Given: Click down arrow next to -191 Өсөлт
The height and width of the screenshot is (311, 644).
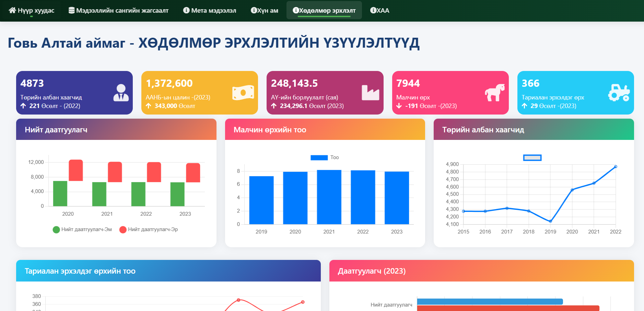Looking at the screenshot, I should point(399,106).
